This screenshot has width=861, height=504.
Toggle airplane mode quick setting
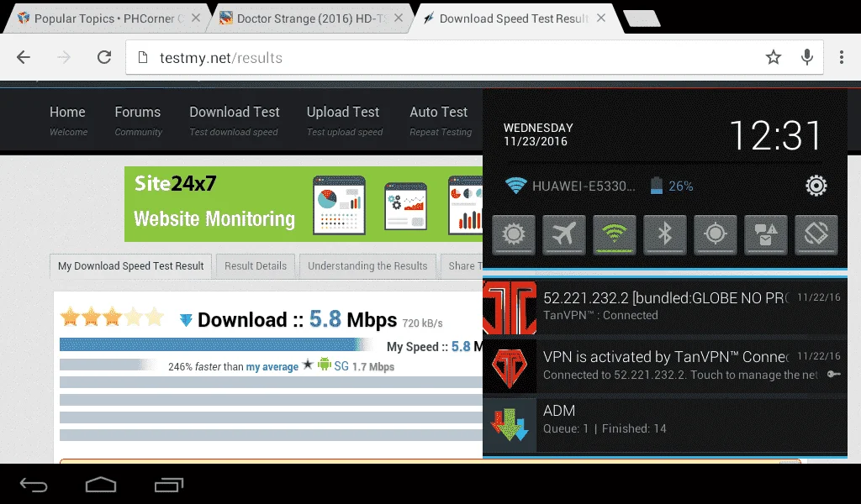point(564,234)
